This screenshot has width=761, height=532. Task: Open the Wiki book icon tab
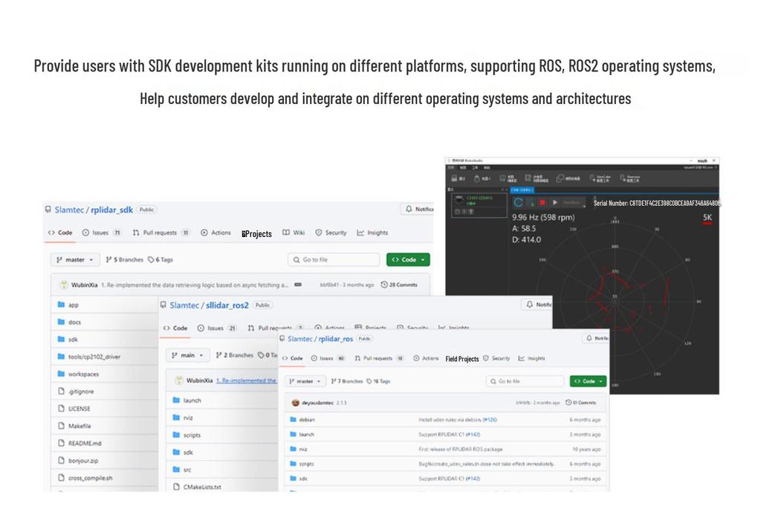coord(294,233)
